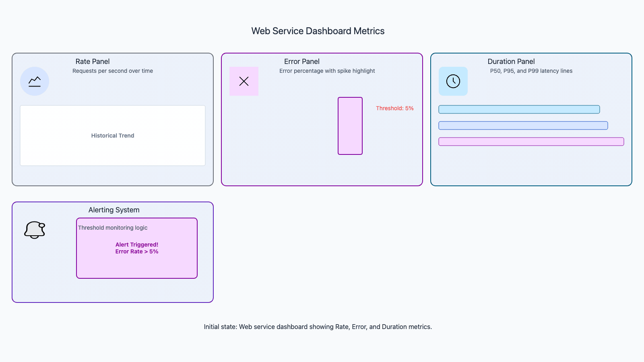Click the Alerting System heading
Screen dimensions: 644x362
[114, 210]
